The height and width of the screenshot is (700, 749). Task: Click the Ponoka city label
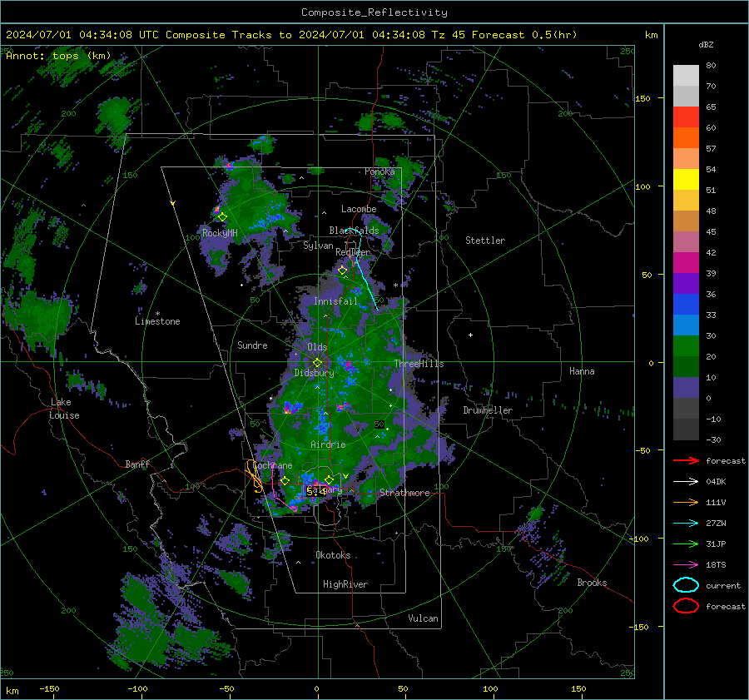pyautogui.click(x=379, y=171)
